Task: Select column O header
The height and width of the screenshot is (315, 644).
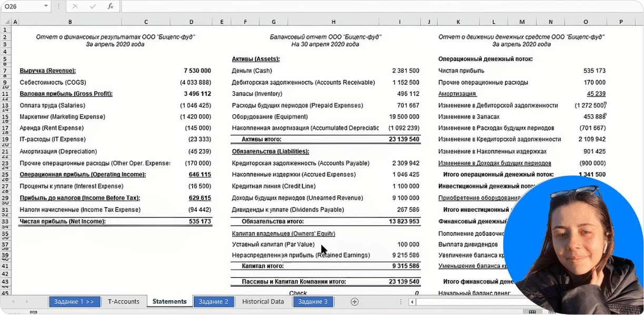Action: point(586,22)
